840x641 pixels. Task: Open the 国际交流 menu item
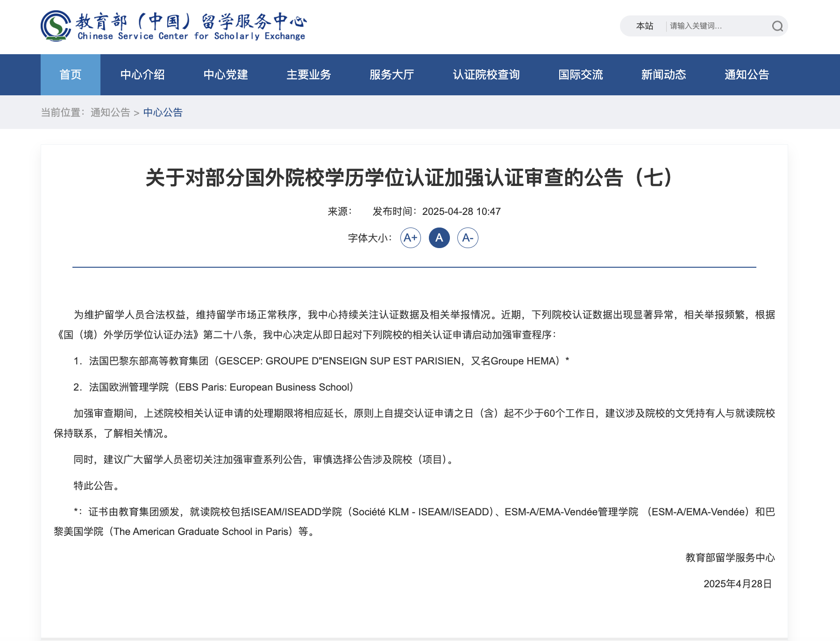tap(581, 75)
